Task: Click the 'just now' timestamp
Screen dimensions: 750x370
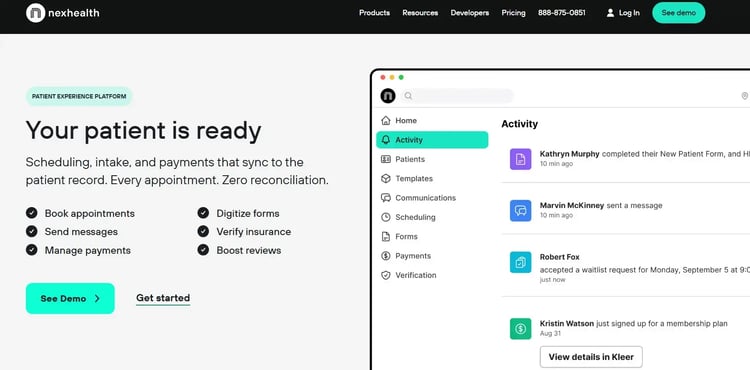Action: [x=552, y=280]
